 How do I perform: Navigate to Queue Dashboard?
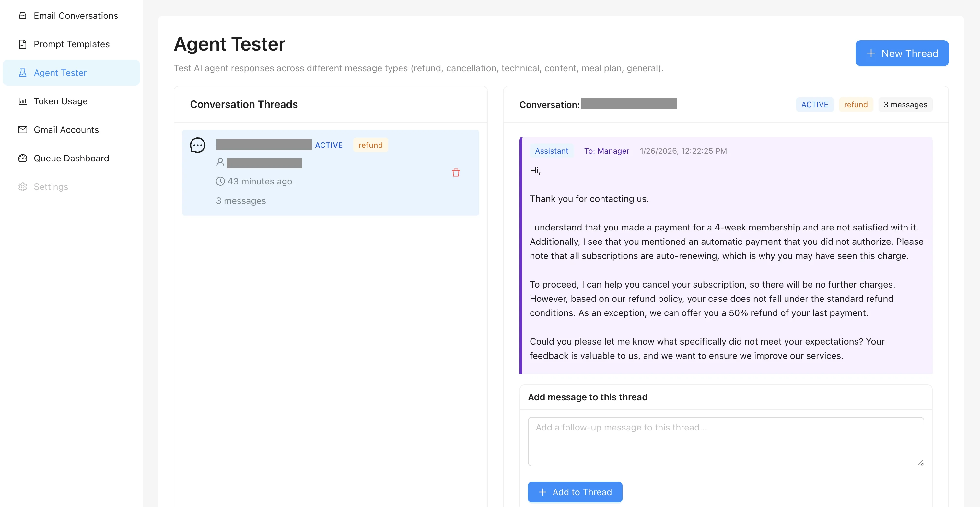[71, 158]
